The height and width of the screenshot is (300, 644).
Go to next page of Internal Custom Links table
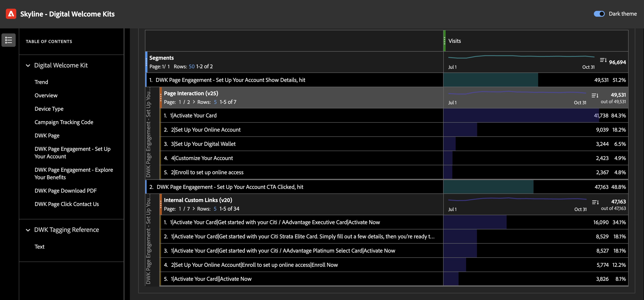point(194,209)
